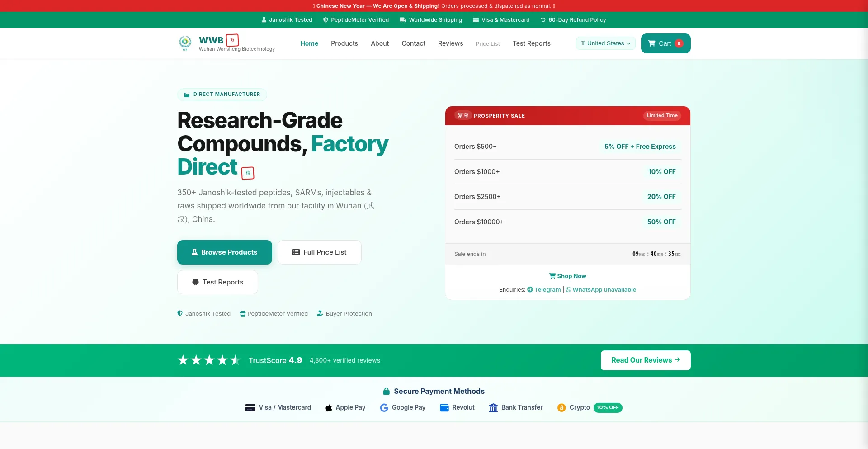Open Test Reports in the navigation bar
The image size is (868, 449).
[x=532, y=43]
